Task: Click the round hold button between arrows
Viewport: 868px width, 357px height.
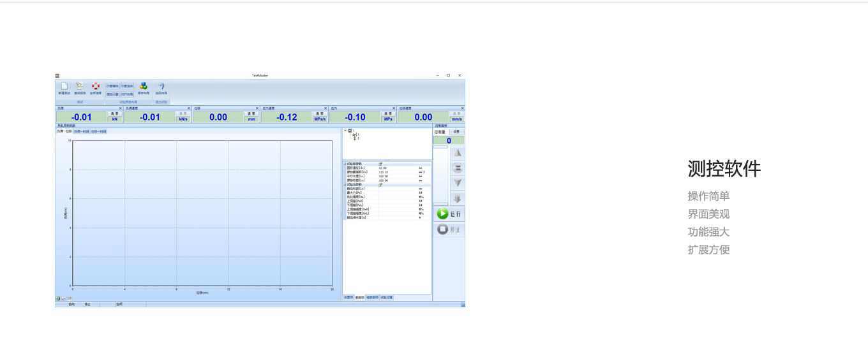Action: (457, 168)
